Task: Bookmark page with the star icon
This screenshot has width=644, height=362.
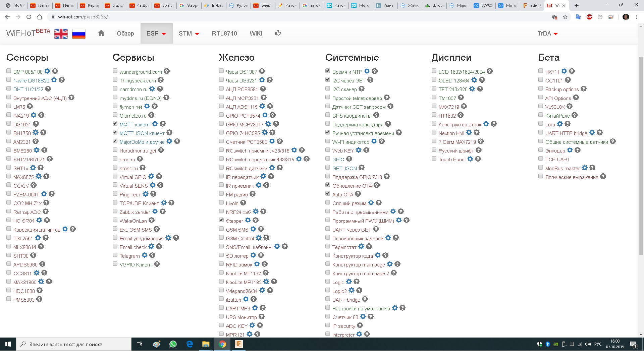Action: tap(565, 17)
